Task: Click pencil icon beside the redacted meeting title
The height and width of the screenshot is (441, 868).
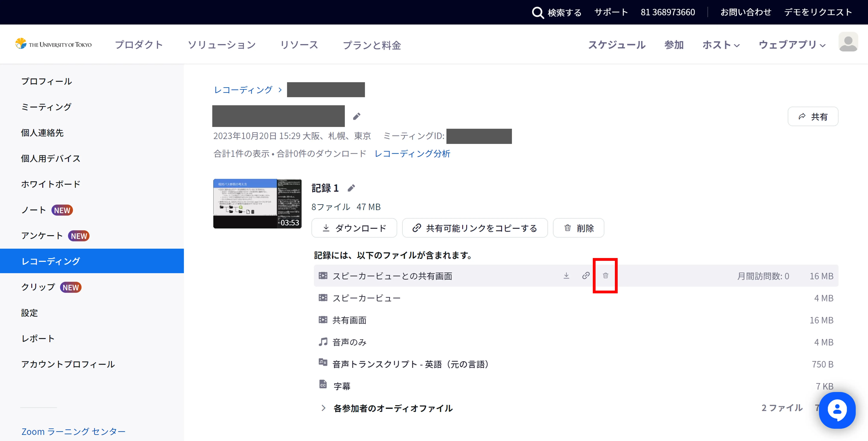Action: click(356, 117)
